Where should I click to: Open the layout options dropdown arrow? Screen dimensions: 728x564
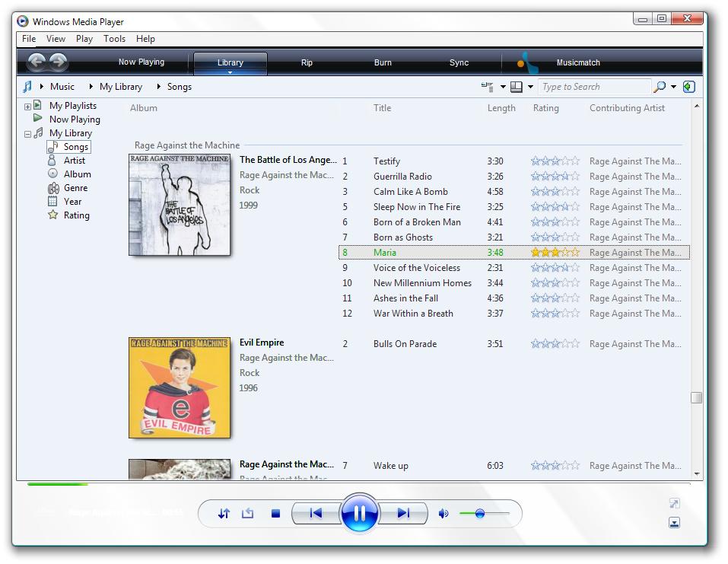click(530, 87)
